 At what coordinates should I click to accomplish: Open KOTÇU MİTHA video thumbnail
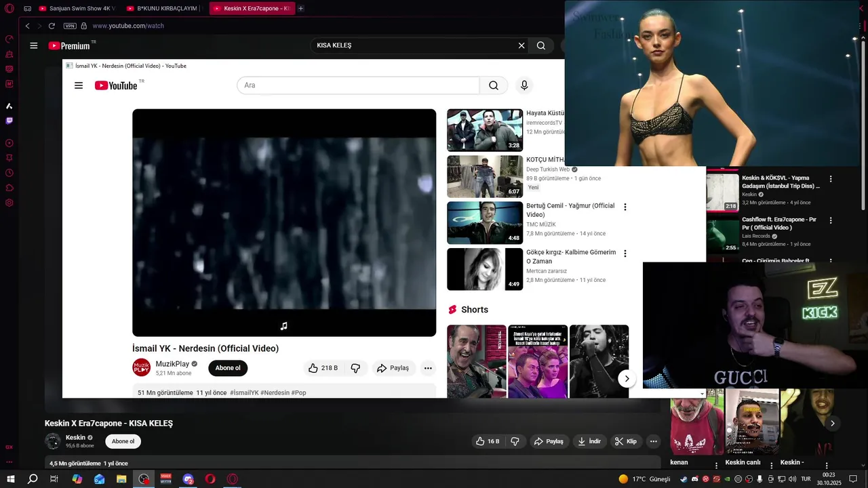[x=485, y=176]
